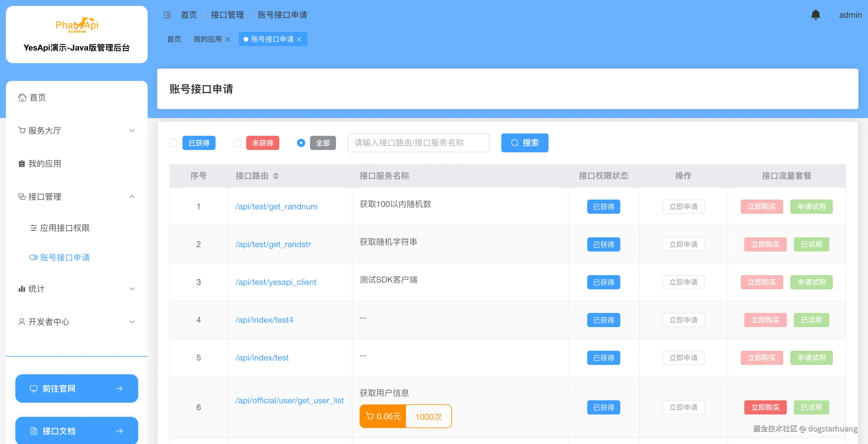Click the PhalApi logo
Image resolution: width=868 pixels, height=444 pixels.
(x=77, y=25)
